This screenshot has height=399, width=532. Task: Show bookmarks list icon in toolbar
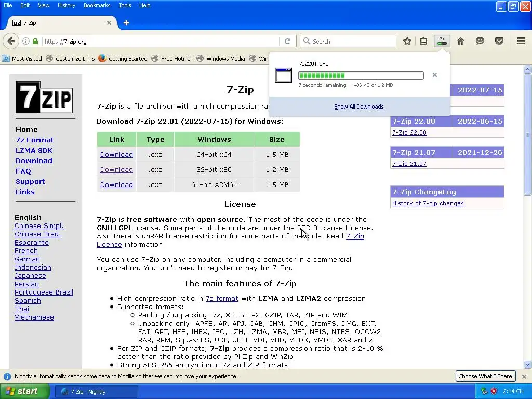coord(423,42)
